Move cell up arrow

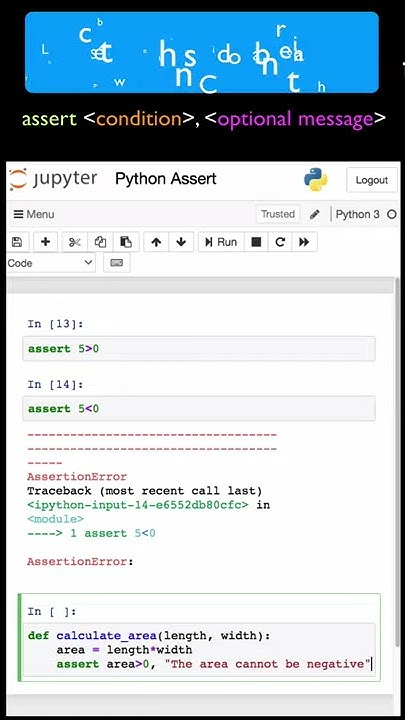(x=156, y=242)
